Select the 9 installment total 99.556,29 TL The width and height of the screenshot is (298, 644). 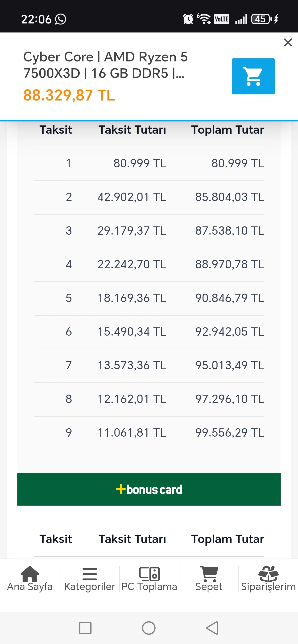230,432
